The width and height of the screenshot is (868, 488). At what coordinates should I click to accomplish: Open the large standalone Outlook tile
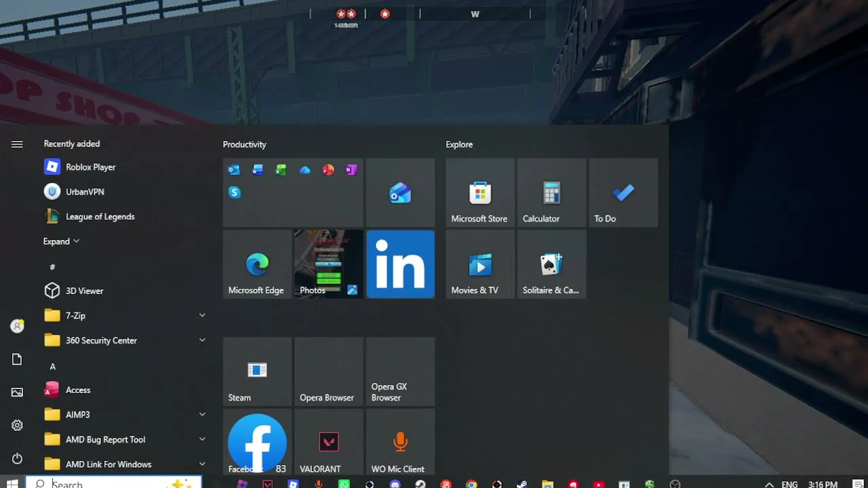[x=400, y=192]
